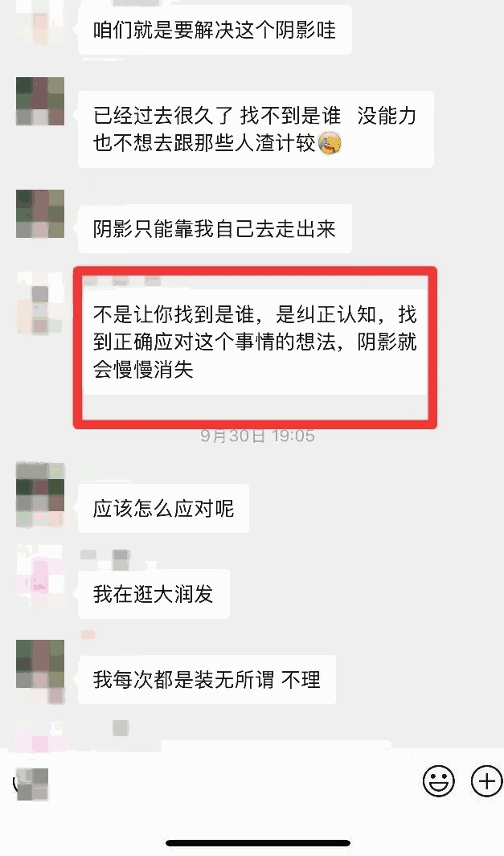
Task: Select the red-highlighted '纠正认知' message
Action: [x=255, y=342]
